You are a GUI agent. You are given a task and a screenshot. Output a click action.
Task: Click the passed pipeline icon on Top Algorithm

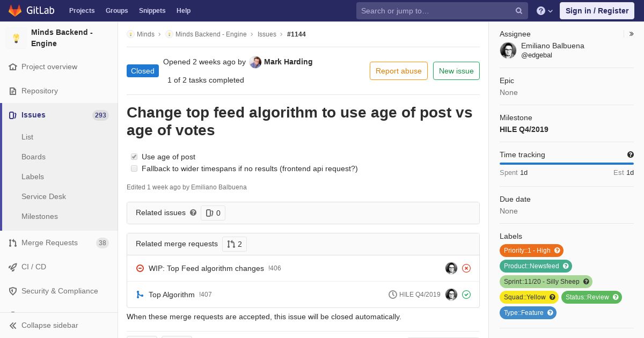466,295
